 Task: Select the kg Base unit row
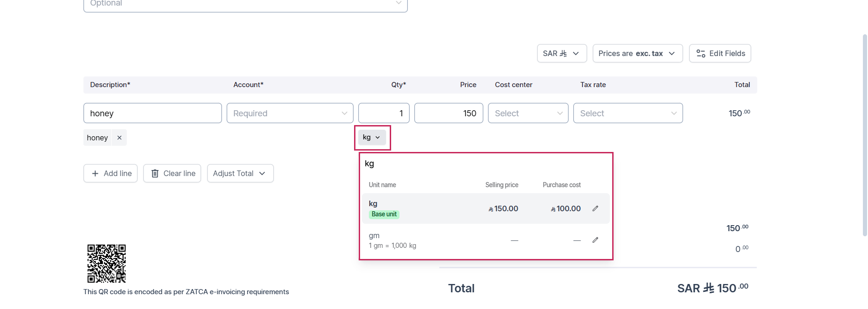pos(486,208)
